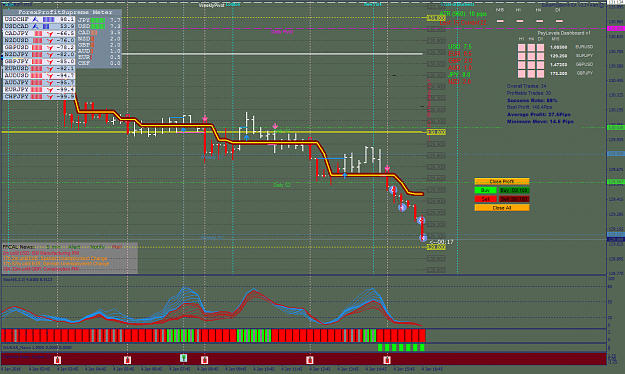Select the leftmost red signal icon in Razor Scalper panel
The width and height of the screenshot is (625, 374).
click(x=57, y=360)
